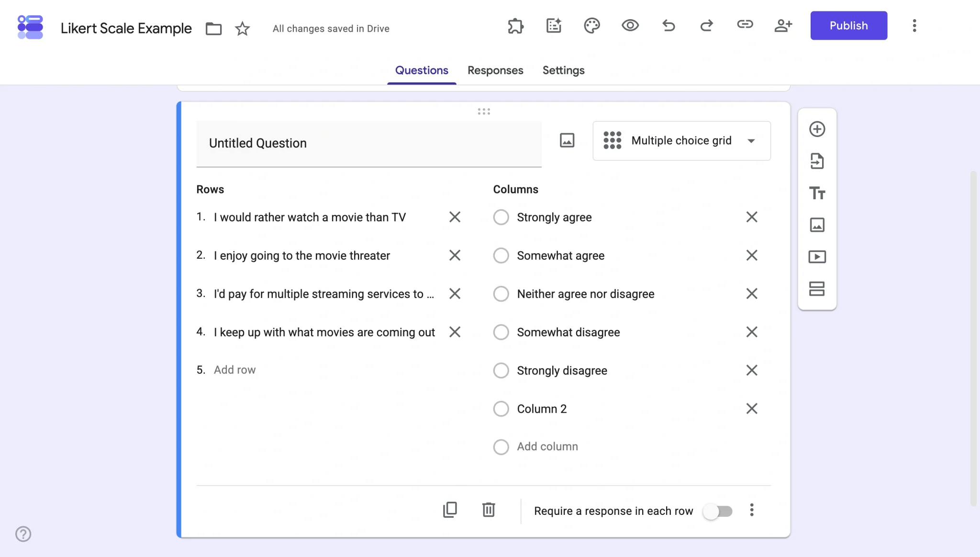This screenshot has height=557, width=980.
Task: Switch to Questions tab
Action: 422,70
